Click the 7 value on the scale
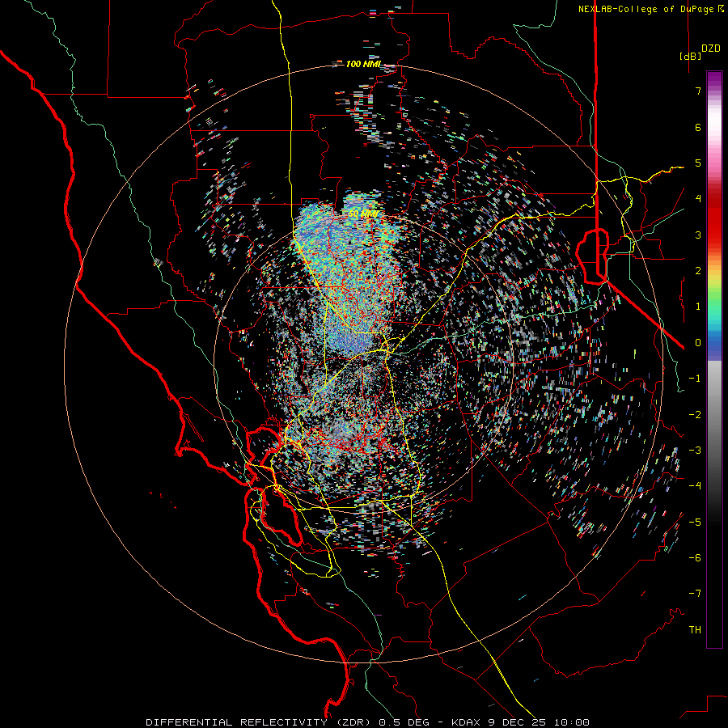Viewport: 728px width, 728px height. (x=698, y=91)
